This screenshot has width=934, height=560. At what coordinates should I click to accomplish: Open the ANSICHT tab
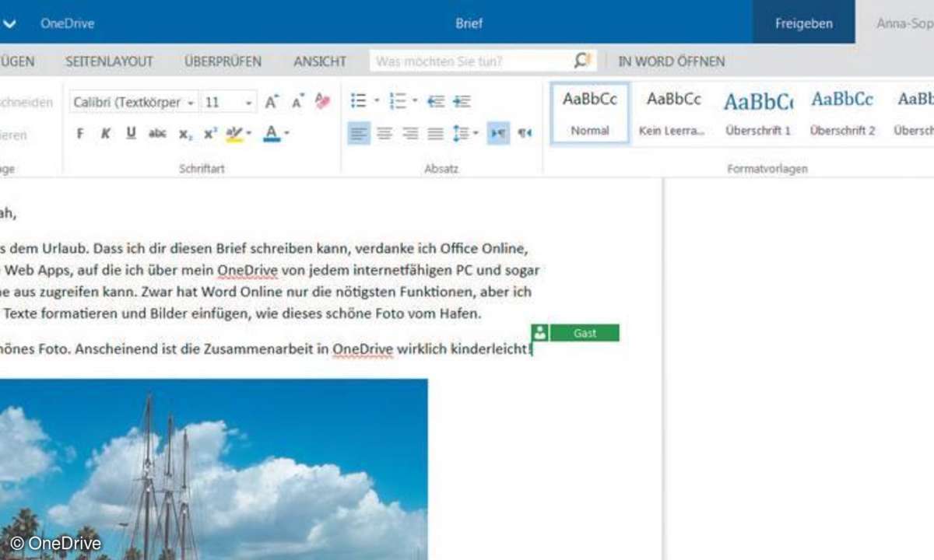pyautogui.click(x=319, y=61)
